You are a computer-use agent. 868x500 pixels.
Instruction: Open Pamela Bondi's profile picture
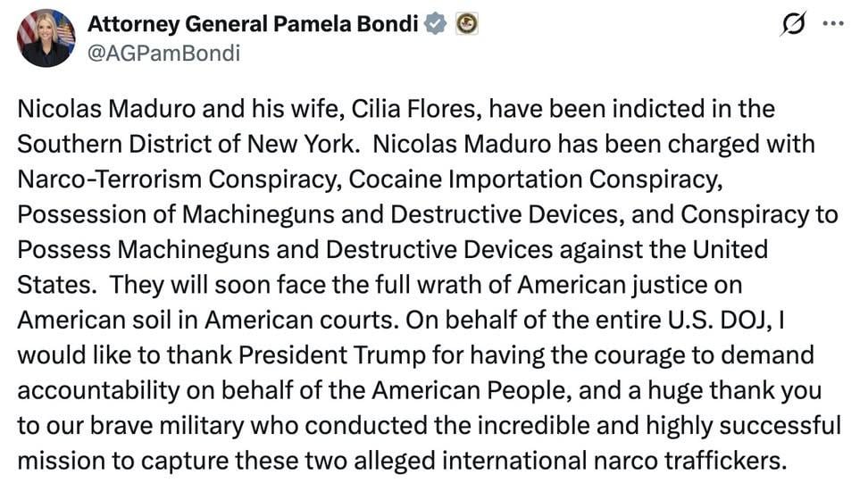pyautogui.click(x=46, y=37)
